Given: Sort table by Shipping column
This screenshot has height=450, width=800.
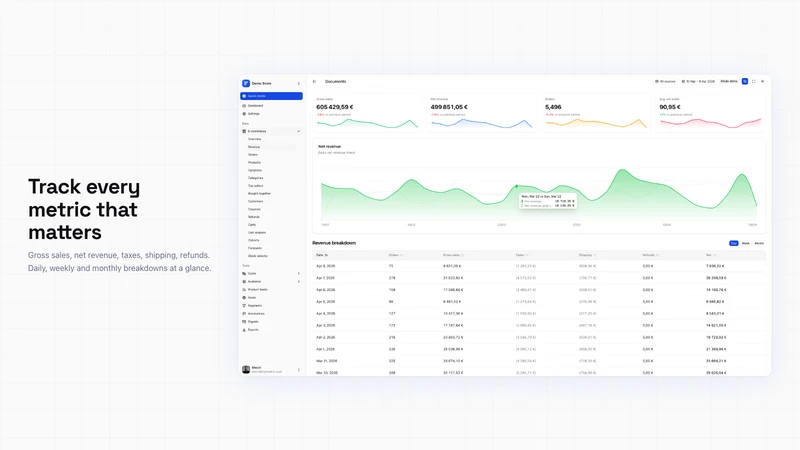Looking at the screenshot, I should 587,255.
